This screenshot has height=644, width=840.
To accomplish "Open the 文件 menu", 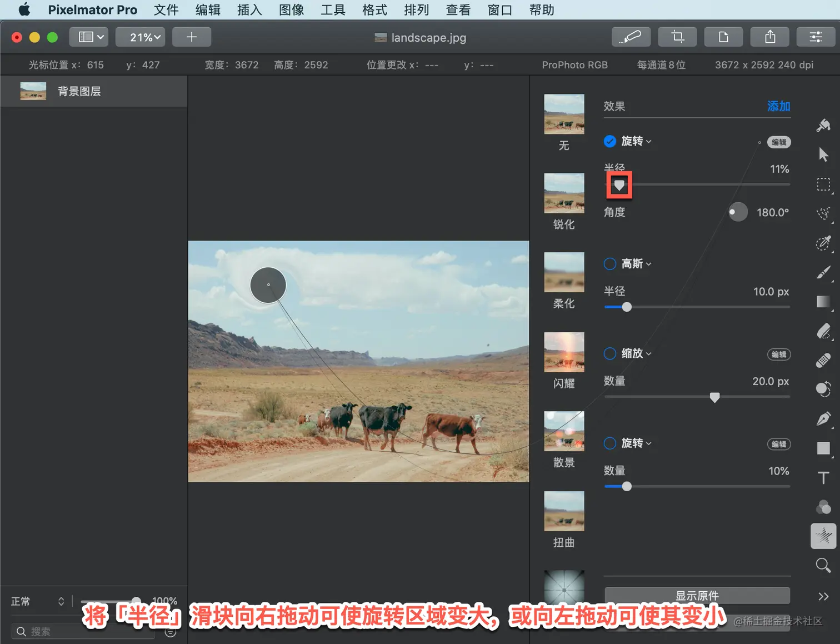I will tap(166, 9).
